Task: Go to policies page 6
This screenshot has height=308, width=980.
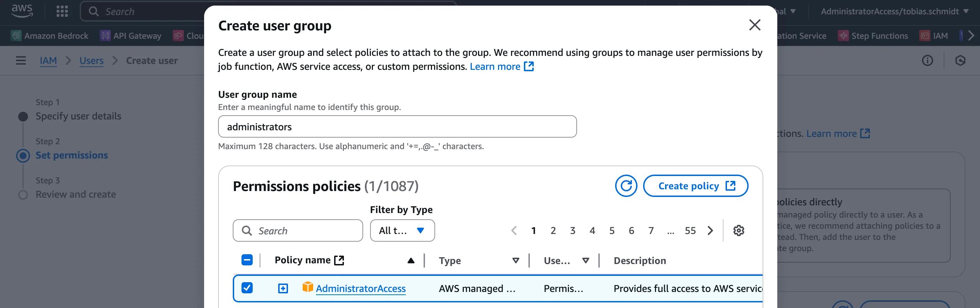Action: click(x=632, y=230)
